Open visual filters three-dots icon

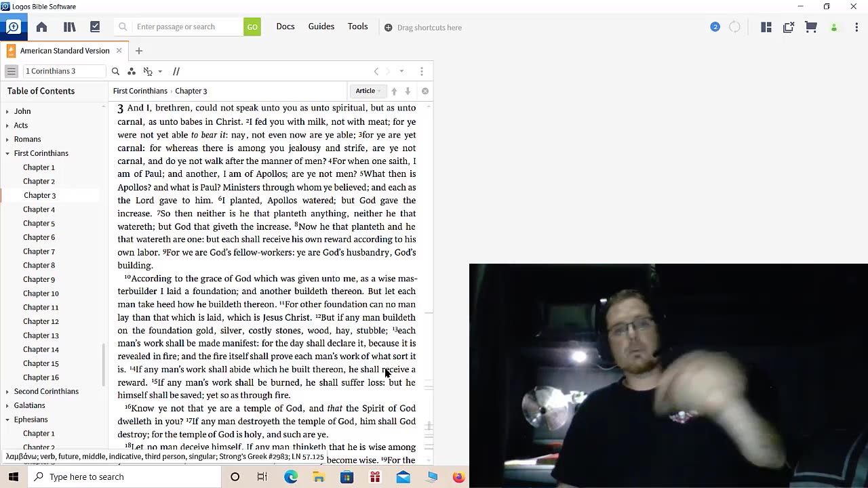click(x=132, y=71)
